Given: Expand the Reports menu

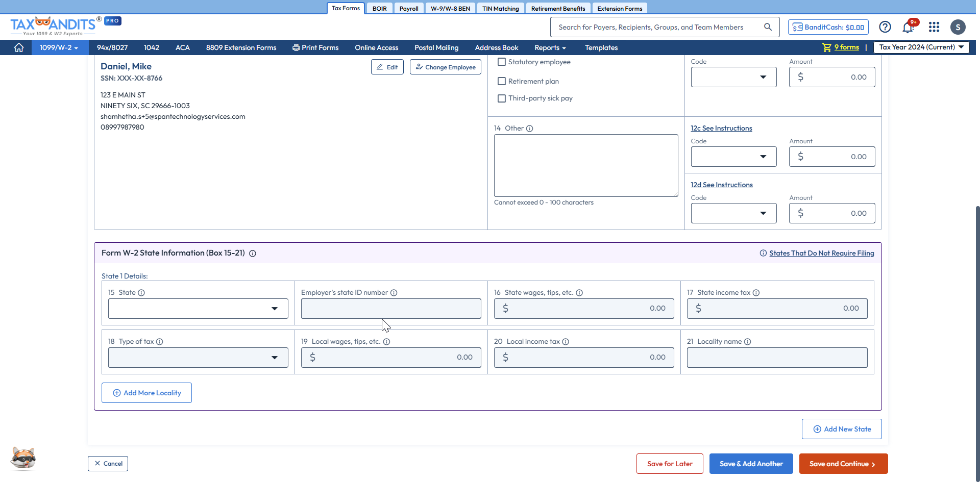Looking at the screenshot, I should tap(550, 47).
